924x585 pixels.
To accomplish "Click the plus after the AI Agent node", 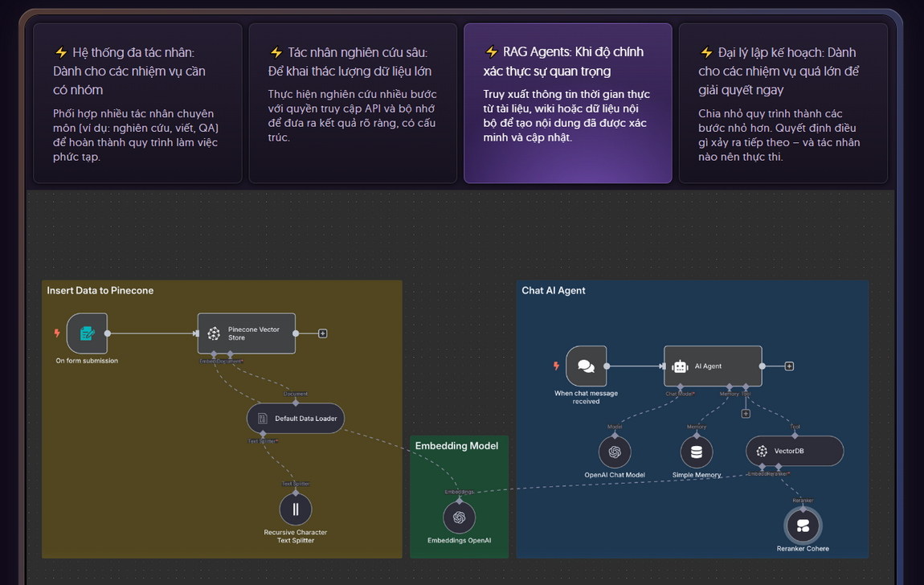I will 788,365.
